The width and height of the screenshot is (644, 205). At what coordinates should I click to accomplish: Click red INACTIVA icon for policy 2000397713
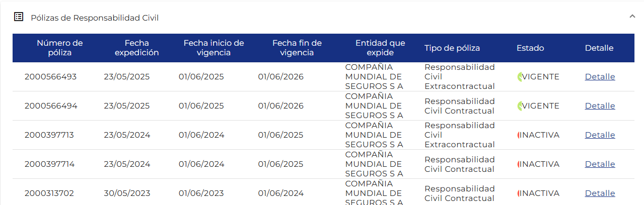click(519, 135)
